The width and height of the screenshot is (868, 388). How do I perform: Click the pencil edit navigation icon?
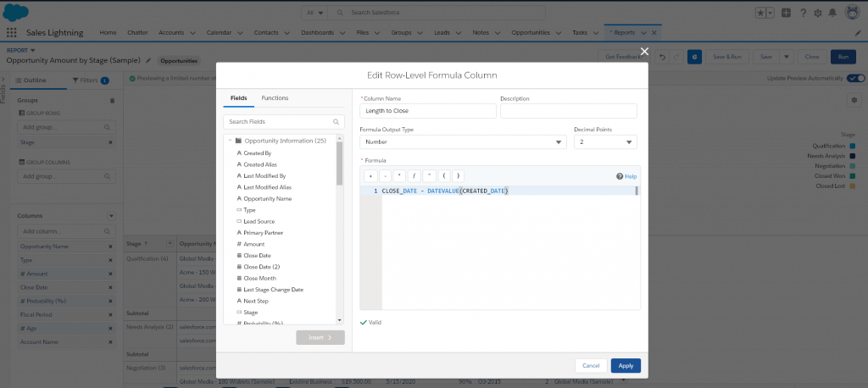click(858, 33)
